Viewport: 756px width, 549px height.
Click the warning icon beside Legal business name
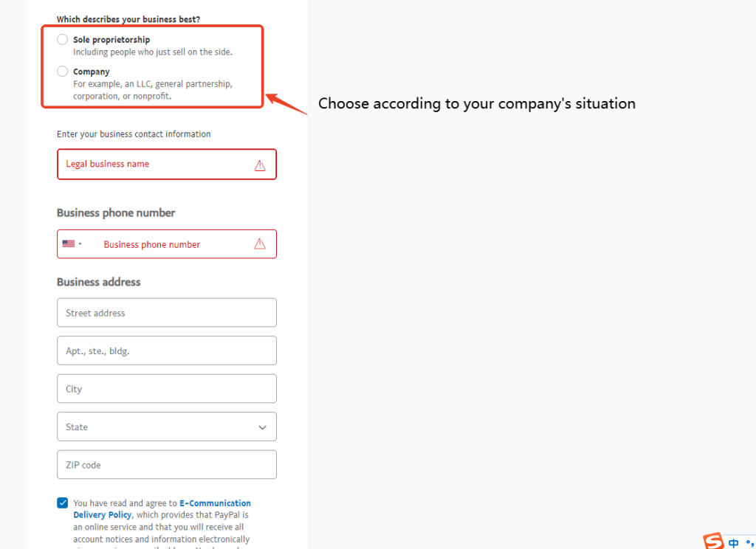coord(260,165)
